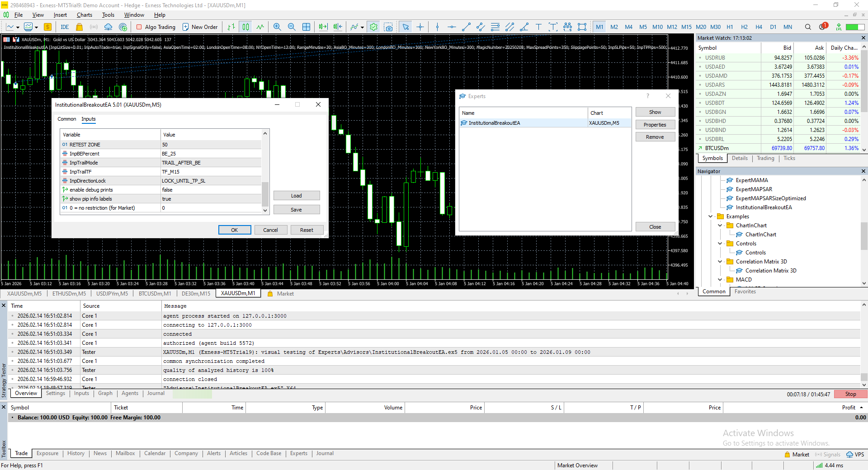
Task: Click the Zoom In magnifier icon
Action: coord(277,27)
